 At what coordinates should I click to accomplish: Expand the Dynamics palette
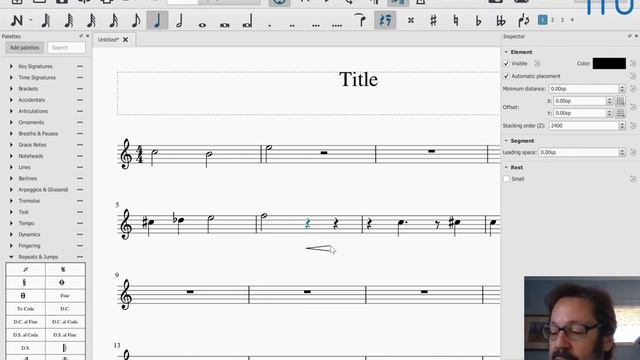(11, 235)
